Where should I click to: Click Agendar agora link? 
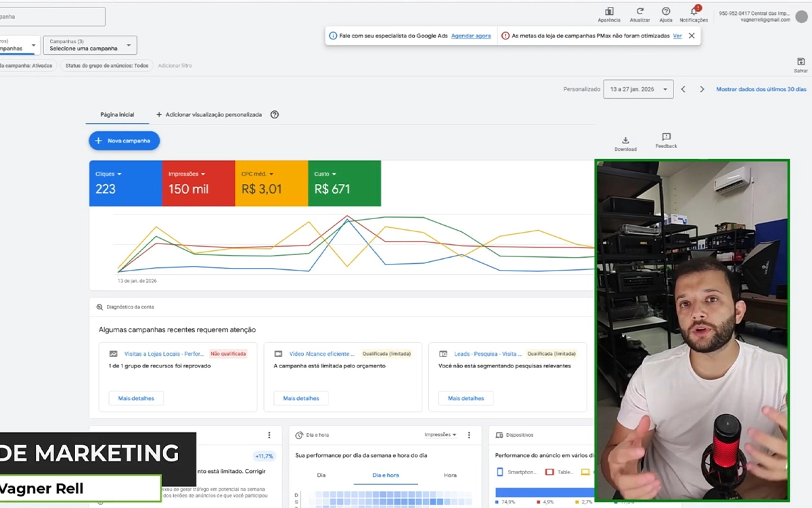pos(471,36)
